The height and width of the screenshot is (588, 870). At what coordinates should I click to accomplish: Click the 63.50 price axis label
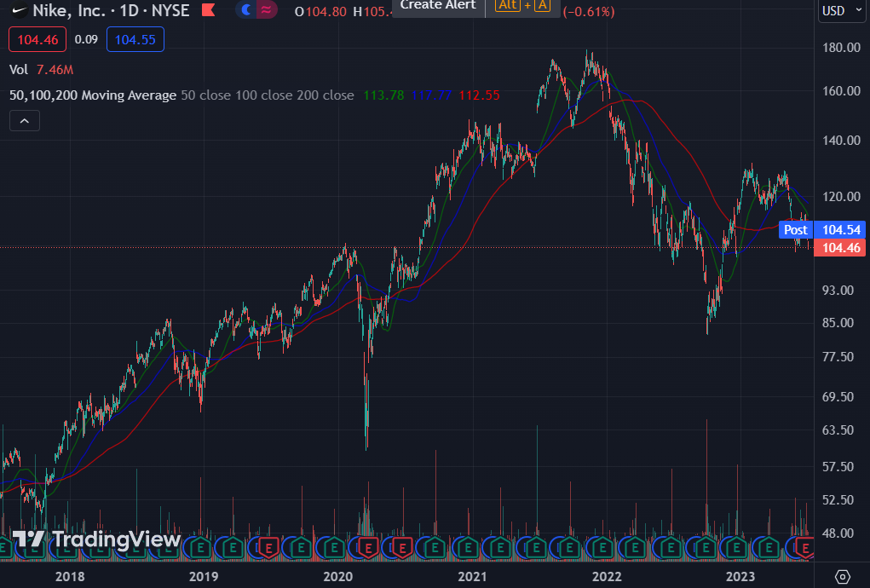(838, 429)
